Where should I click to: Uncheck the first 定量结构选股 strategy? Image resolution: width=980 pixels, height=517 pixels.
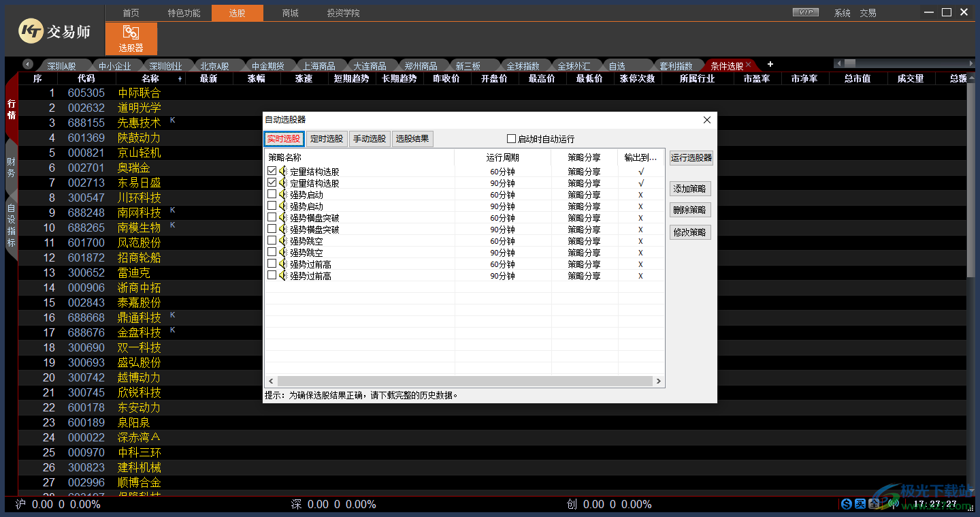272,170
